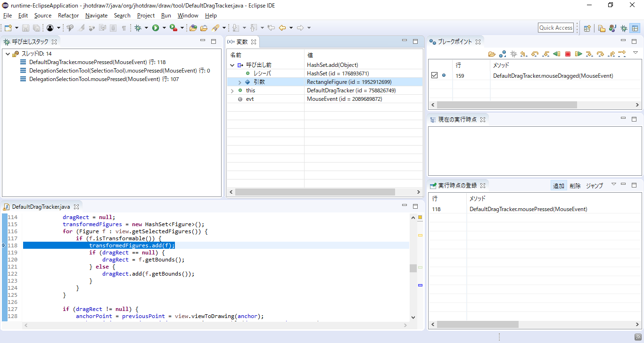Open the Source menu

42,16
